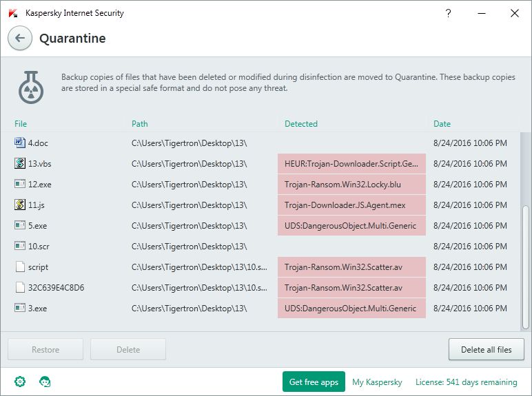The image size is (532, 396).
Task: Open License: 541 days remaining link
Action: pyautogui.click(x=466, y=382)
